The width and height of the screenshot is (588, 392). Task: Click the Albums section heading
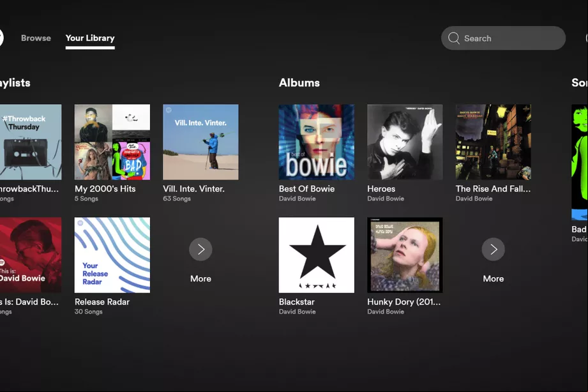299,82
